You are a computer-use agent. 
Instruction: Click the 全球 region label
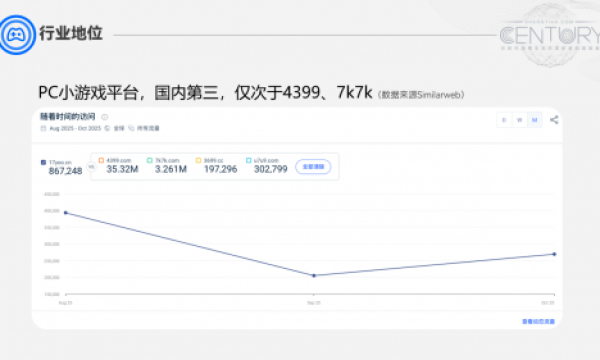(119, 128)
